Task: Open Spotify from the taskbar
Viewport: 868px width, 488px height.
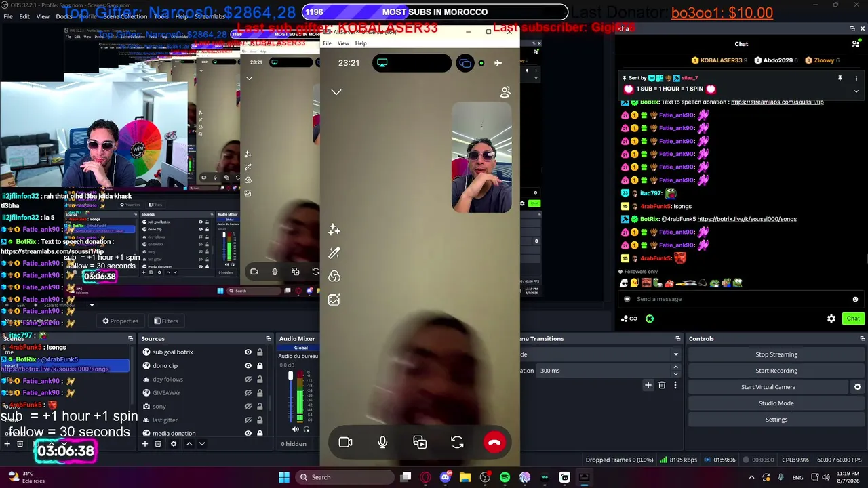Action: 505,477
